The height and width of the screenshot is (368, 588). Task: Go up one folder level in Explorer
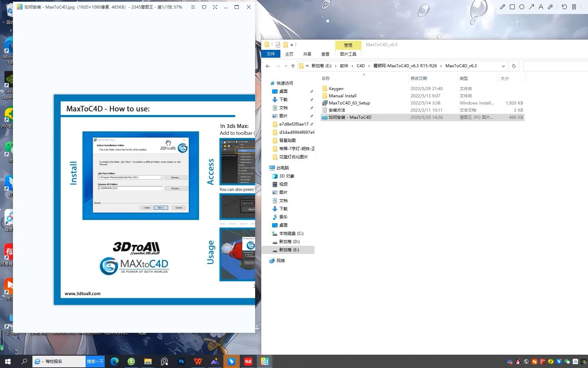(293, 66)
